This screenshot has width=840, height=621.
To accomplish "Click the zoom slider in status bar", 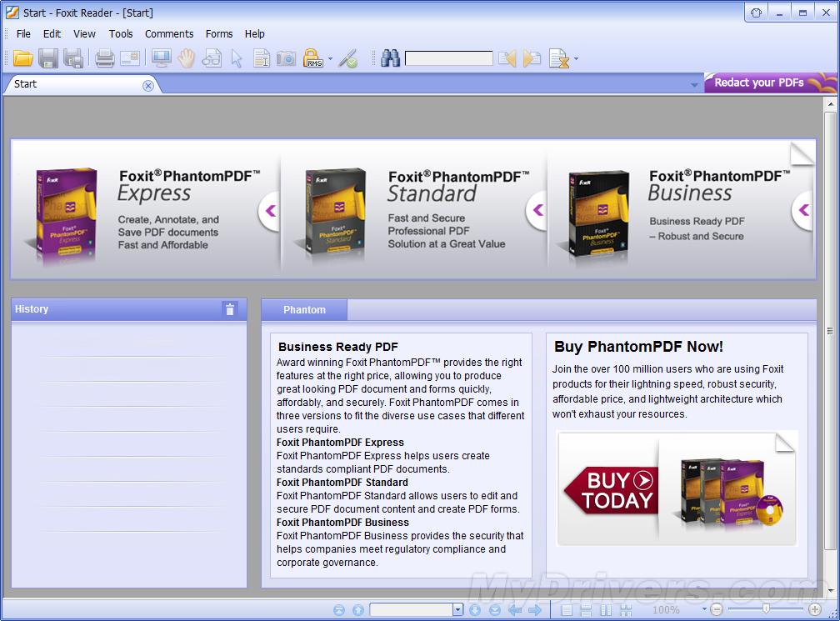I will pos(765,610).
